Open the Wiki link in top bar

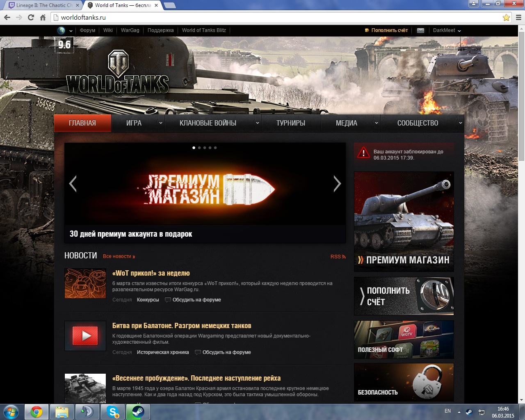click(x=108, y=30)
